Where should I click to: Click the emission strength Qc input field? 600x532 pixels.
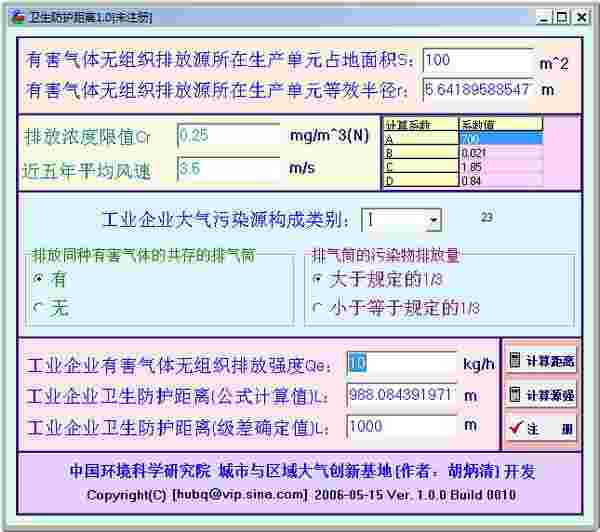point(401,363)
